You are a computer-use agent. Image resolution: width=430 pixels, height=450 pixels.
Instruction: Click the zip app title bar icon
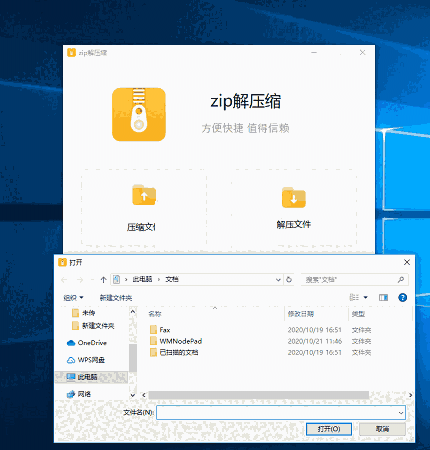pyautogui.click(x=71, y=53)
